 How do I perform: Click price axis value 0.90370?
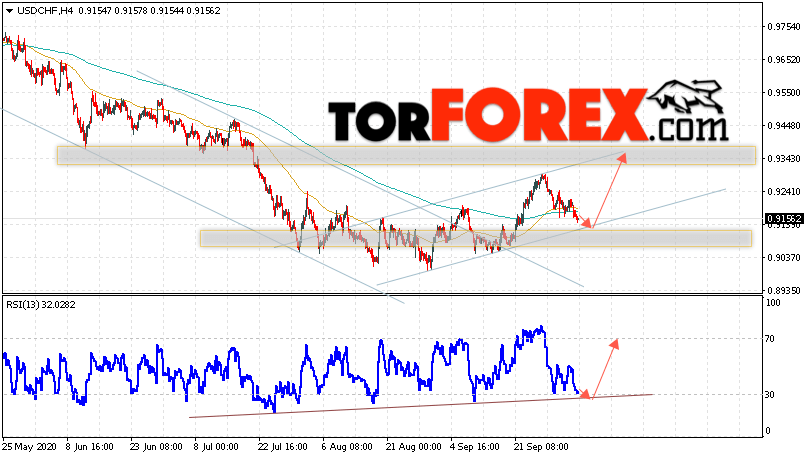point(783,258)
